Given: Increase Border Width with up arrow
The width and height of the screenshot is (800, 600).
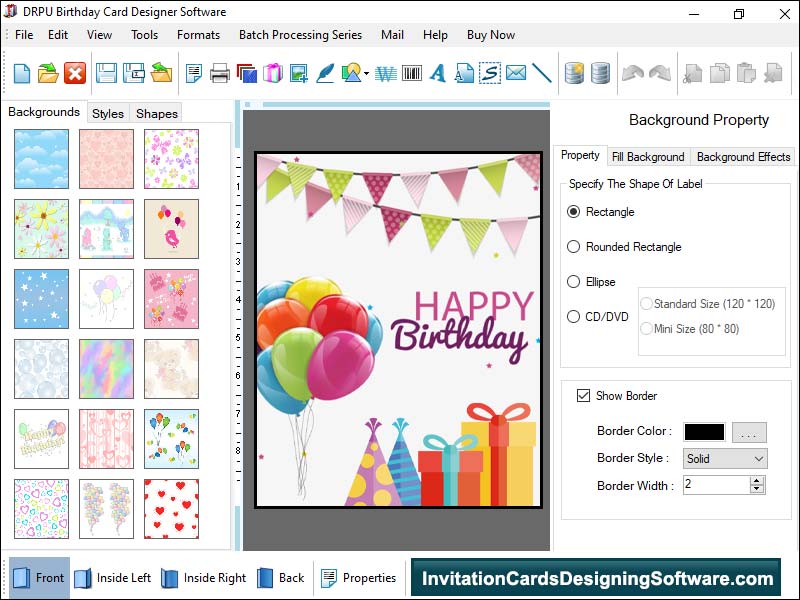Looking at the screenshot, I should (x=757, y=480).
